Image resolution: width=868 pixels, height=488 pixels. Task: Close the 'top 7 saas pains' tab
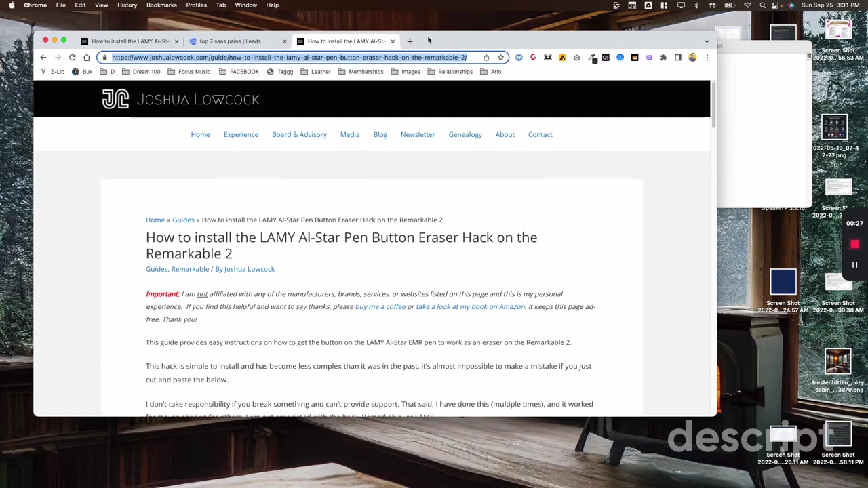[x=284, y=41]
